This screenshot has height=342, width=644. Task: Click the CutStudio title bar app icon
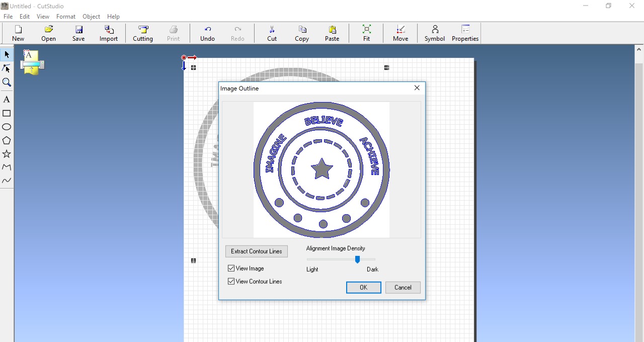coord(5,6)
